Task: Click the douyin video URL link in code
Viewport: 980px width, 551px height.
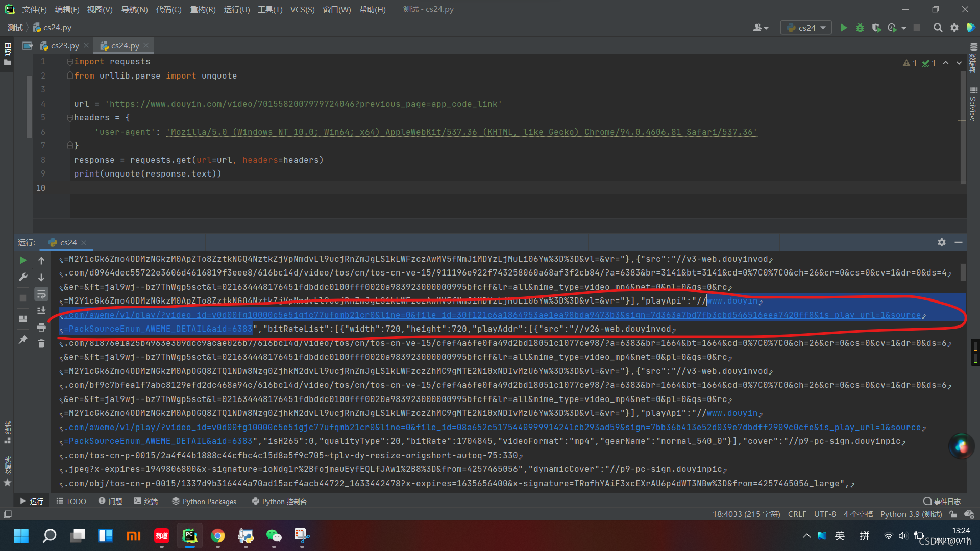Action: point(303,104)
